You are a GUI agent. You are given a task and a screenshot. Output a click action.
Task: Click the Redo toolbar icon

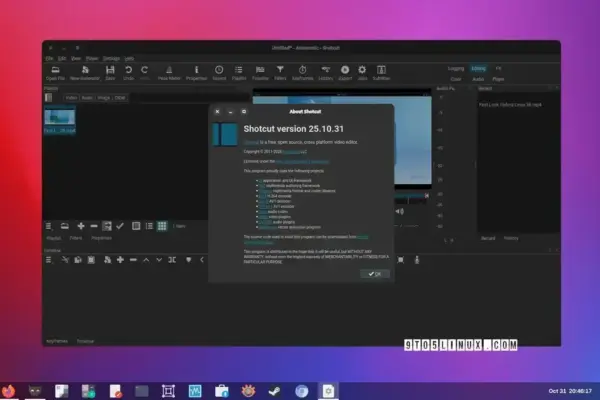[x=145, y=73]
